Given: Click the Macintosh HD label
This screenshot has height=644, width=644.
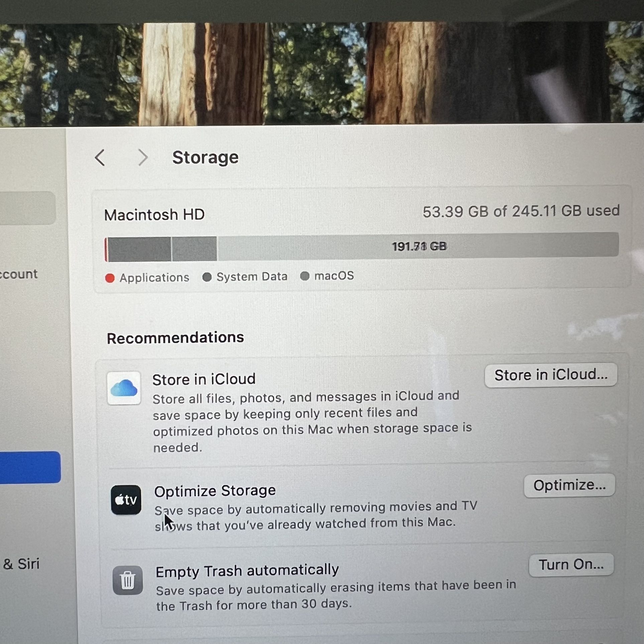Looking at the screenshot, I should click(x=154, y=215).
